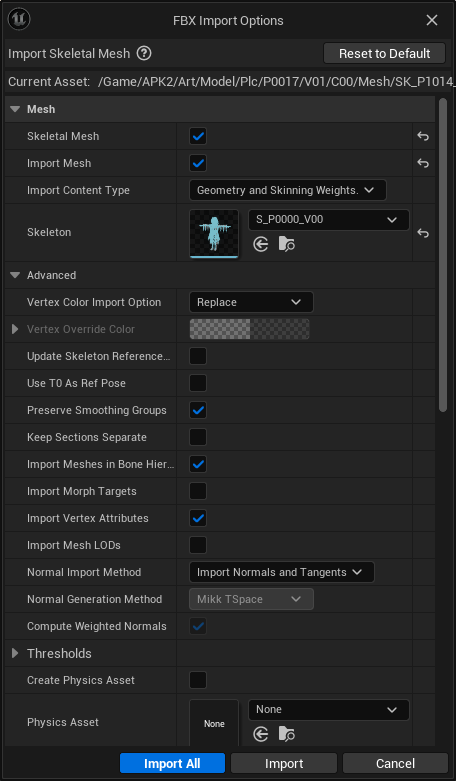Open the Physics Asset None dropdown
Image resolution: width=456 pixels, height=781 pixels.
(329, 710)
